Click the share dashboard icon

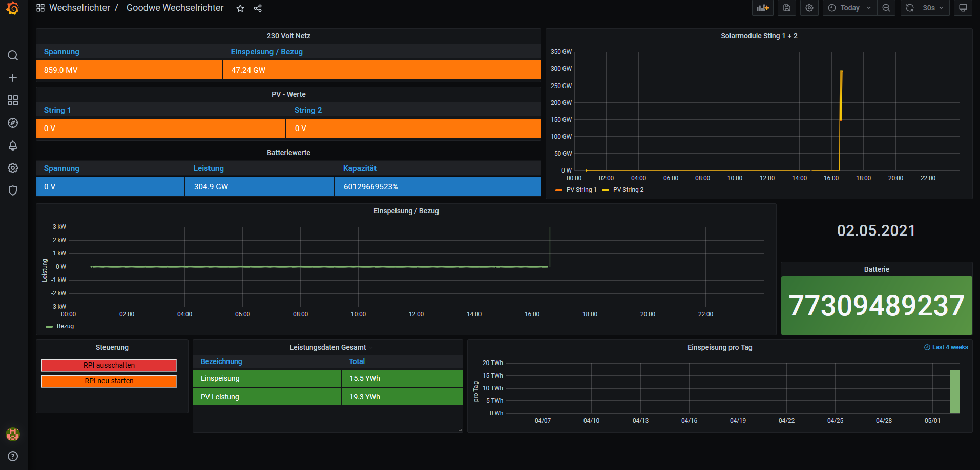(x=258, y=8)
